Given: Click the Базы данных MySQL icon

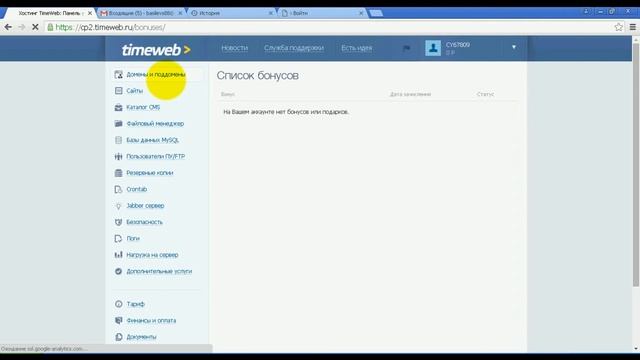Looking at the screenshot, I should coord(118,140).
